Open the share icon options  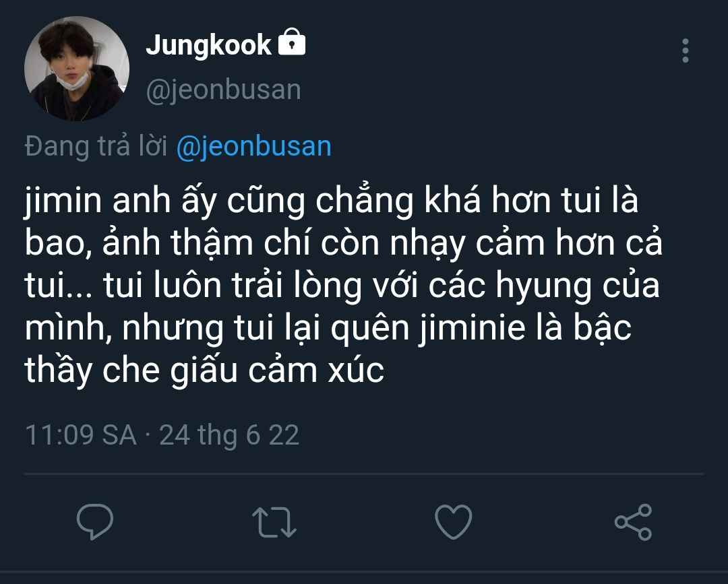tap(633, 521)
